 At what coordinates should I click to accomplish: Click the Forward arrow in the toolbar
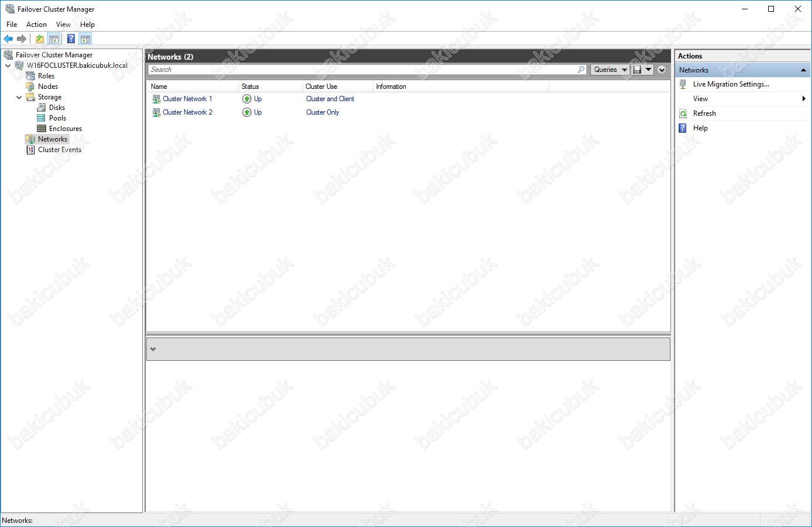[x=22, y=39]
